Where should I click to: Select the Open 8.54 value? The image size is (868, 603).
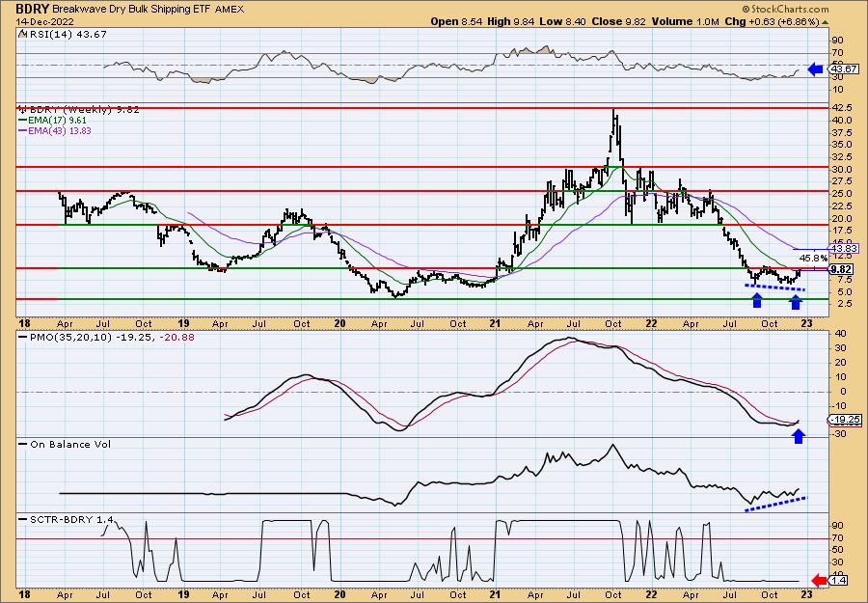(x=456, y=21)
